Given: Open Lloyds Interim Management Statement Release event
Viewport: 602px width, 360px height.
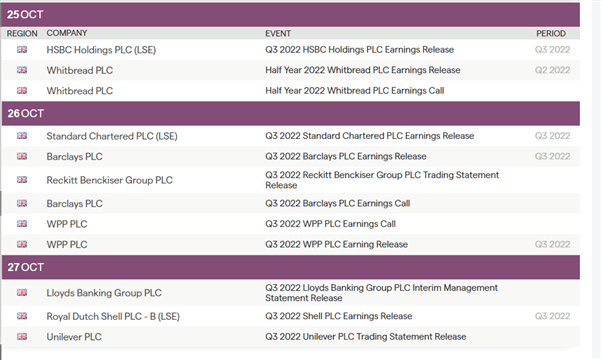Looking at the screenshot, I should [382, 293].
